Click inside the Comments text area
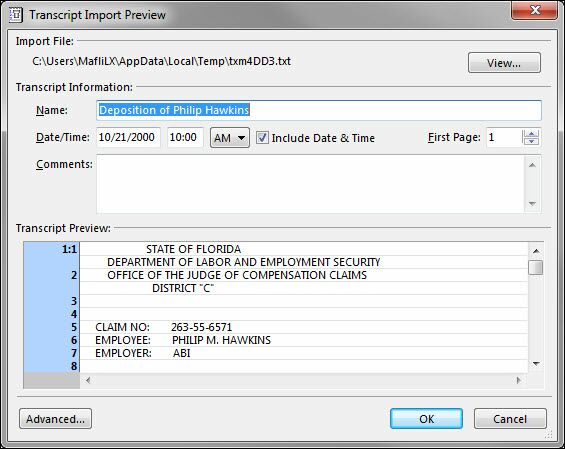Screen dimensions: 565x449 (x=310, y=184)
